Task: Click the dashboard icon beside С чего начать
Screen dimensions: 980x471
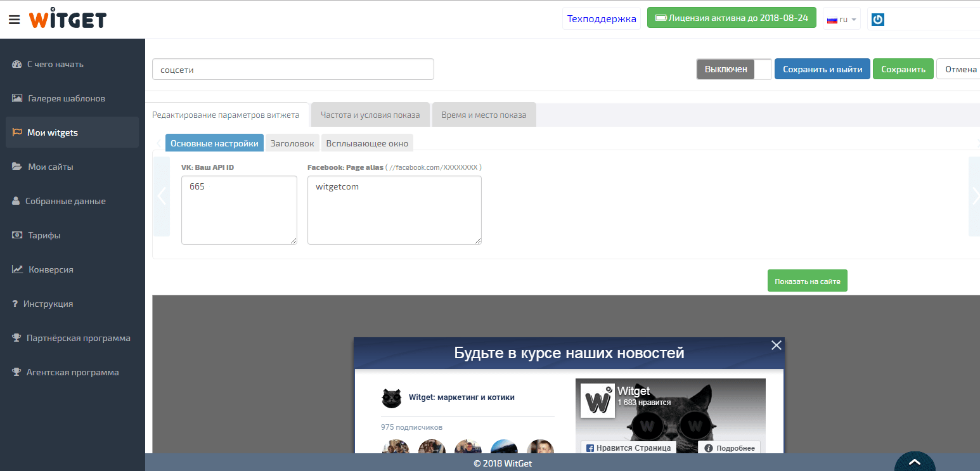Action: [17, 64]
